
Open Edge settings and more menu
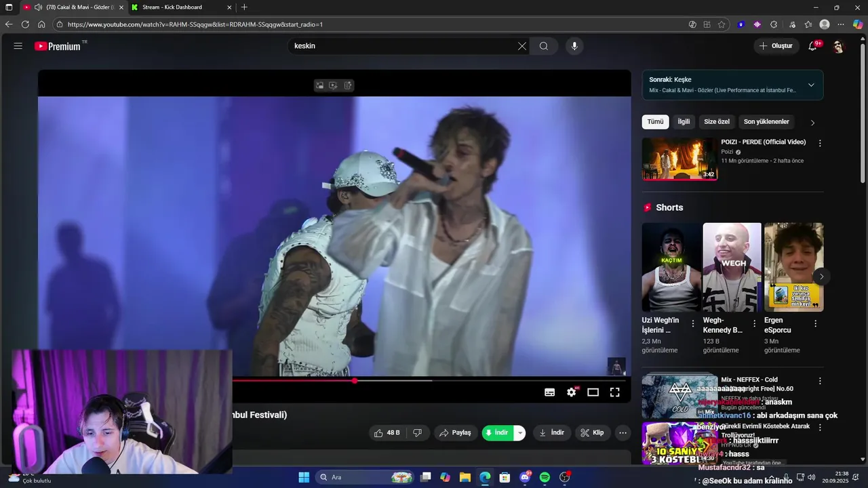pyautogui.click(x=841, y=24)
